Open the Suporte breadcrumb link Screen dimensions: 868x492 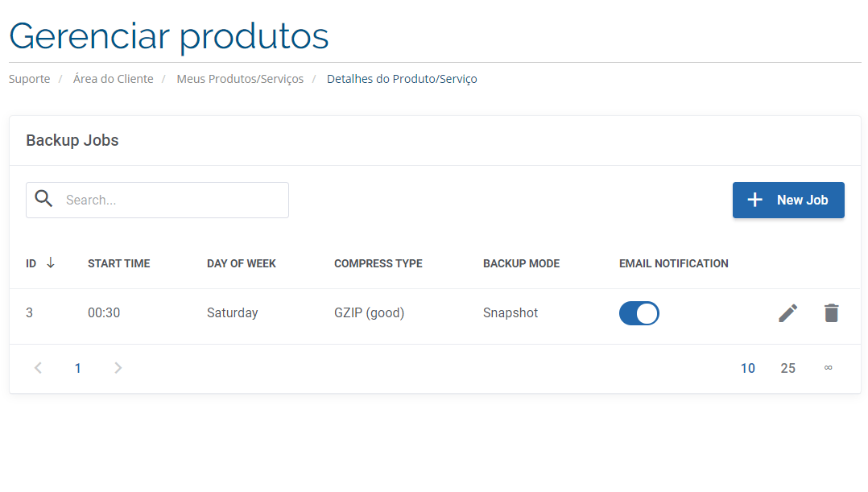coord(29,79)
